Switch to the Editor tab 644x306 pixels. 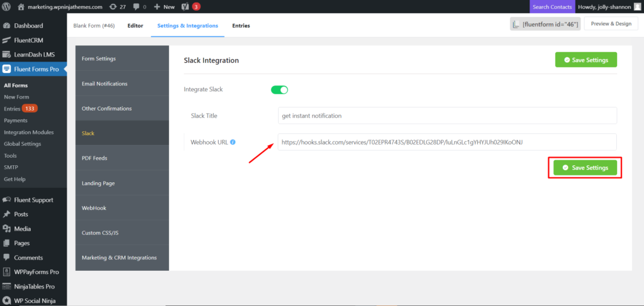point(135,25)
